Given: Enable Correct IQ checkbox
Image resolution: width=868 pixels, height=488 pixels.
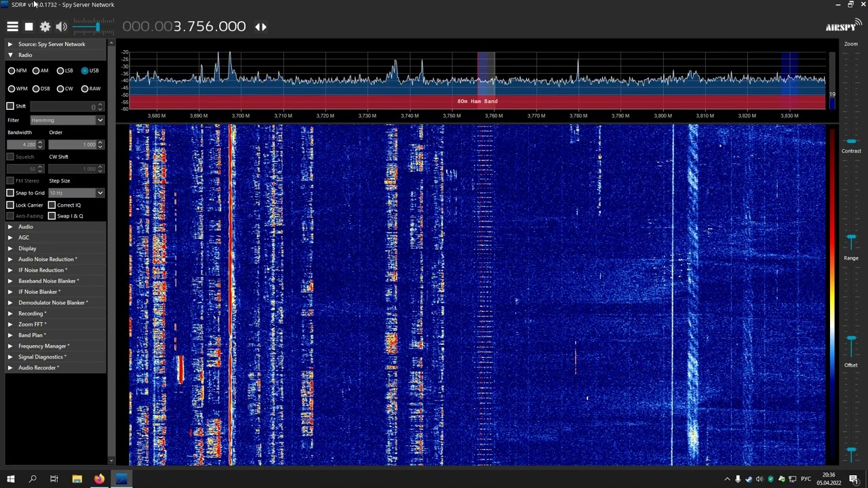Looking at the screenshot, I should coord(52,205).
